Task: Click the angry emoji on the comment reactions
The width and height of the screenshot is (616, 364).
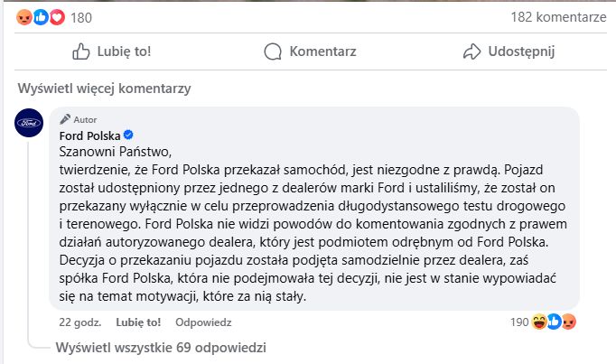Action: pyautogui.click(x=569, y=321)
